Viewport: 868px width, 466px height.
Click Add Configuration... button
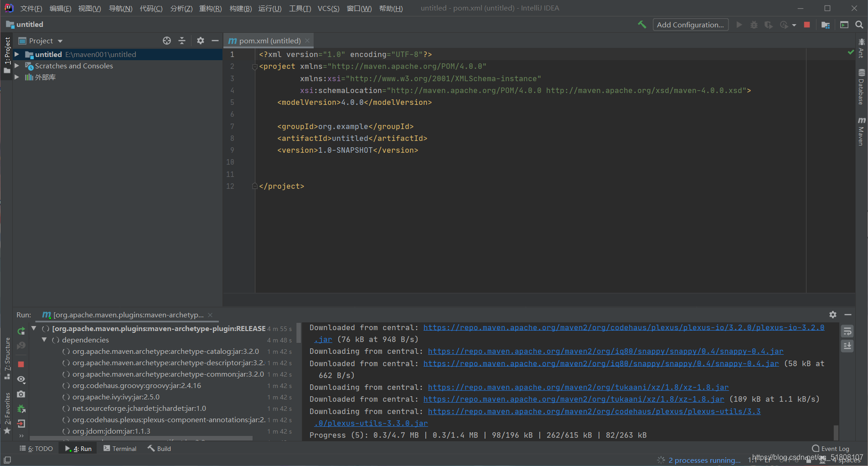click(x=690, y=25)
